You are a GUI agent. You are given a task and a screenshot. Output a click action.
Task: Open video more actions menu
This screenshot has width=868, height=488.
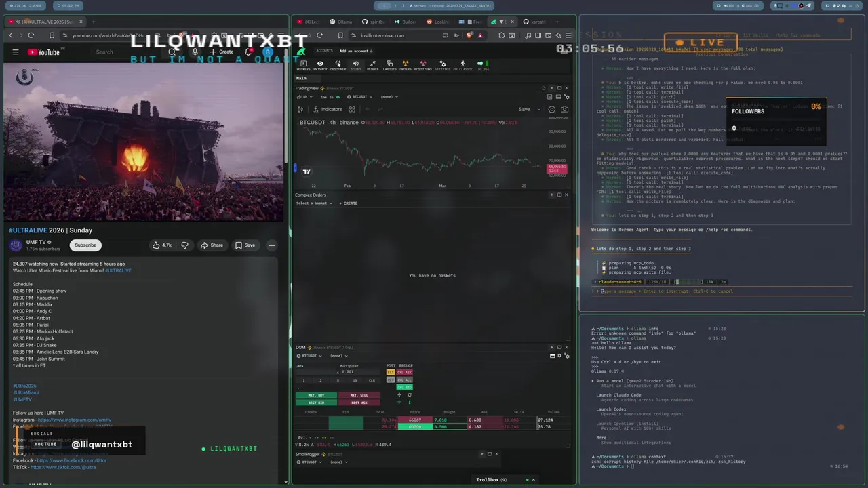272,245
